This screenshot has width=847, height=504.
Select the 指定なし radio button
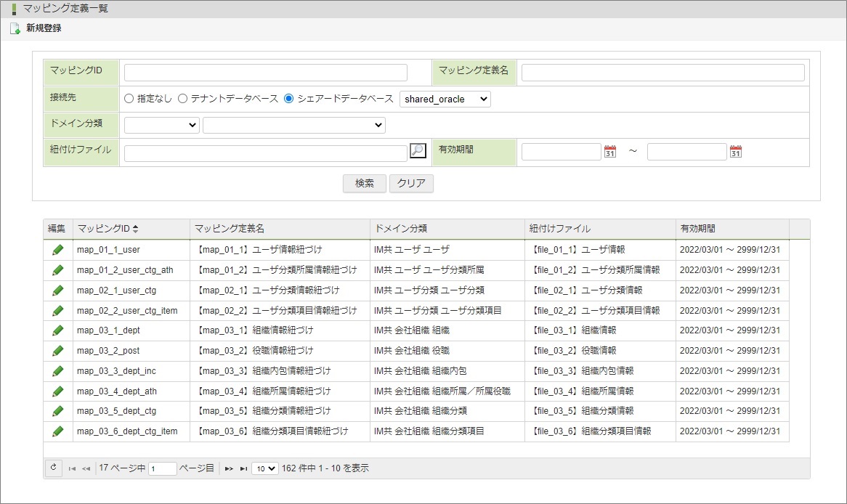[129, 99]
